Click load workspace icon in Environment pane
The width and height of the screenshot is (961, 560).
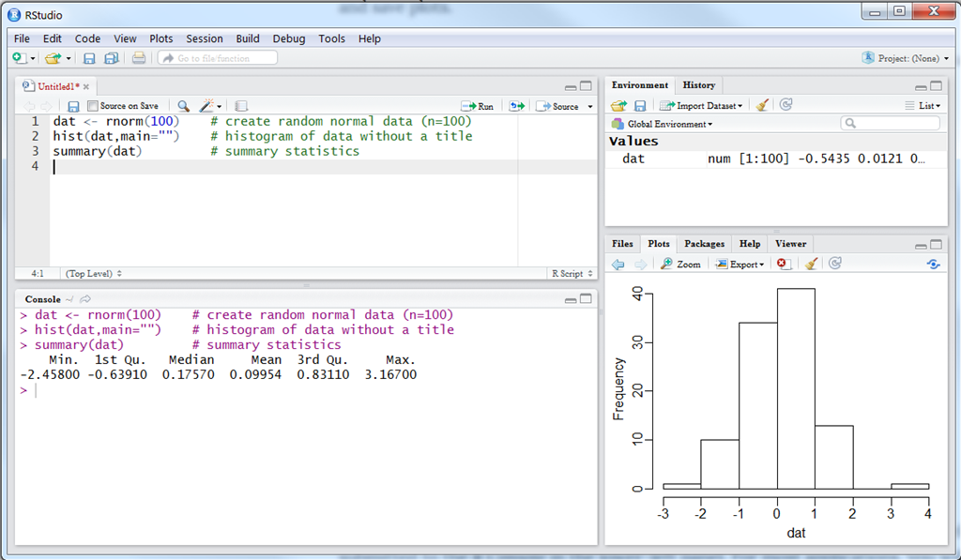[619, 105]
